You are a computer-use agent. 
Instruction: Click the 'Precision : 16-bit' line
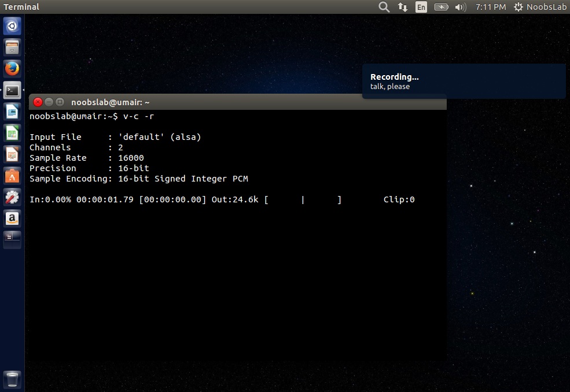pos(90,168)
